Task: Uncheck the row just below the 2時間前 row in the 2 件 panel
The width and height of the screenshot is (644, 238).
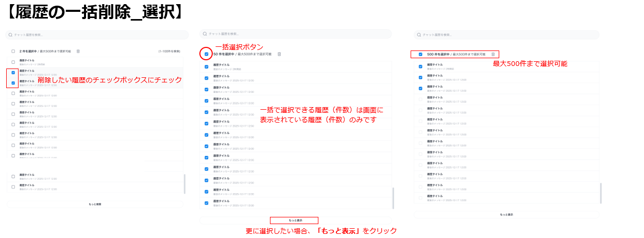Action: click(x=13, y=73)
